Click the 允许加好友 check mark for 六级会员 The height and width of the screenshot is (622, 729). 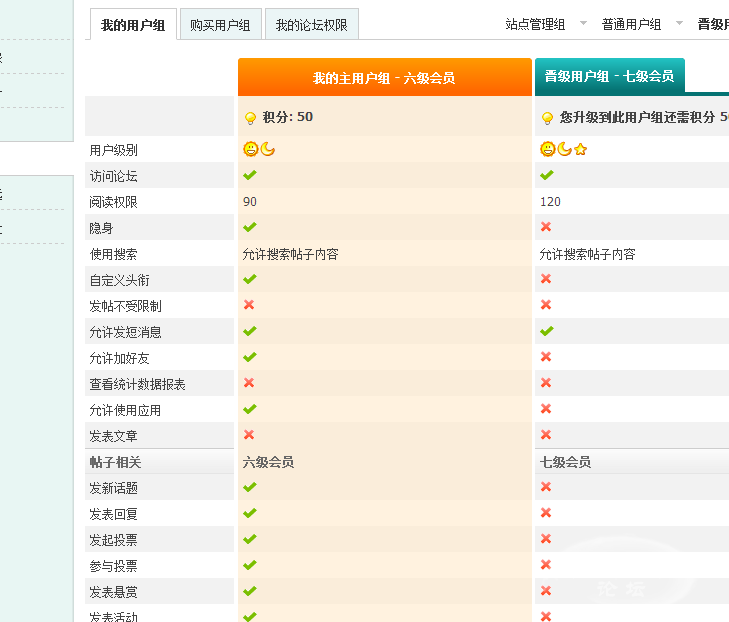tap(250, 357)
